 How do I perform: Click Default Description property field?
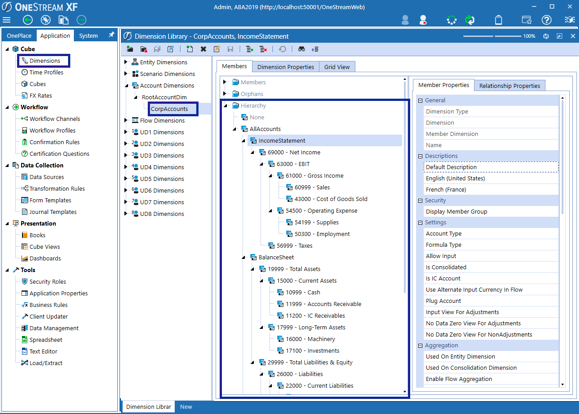[491, 167]
